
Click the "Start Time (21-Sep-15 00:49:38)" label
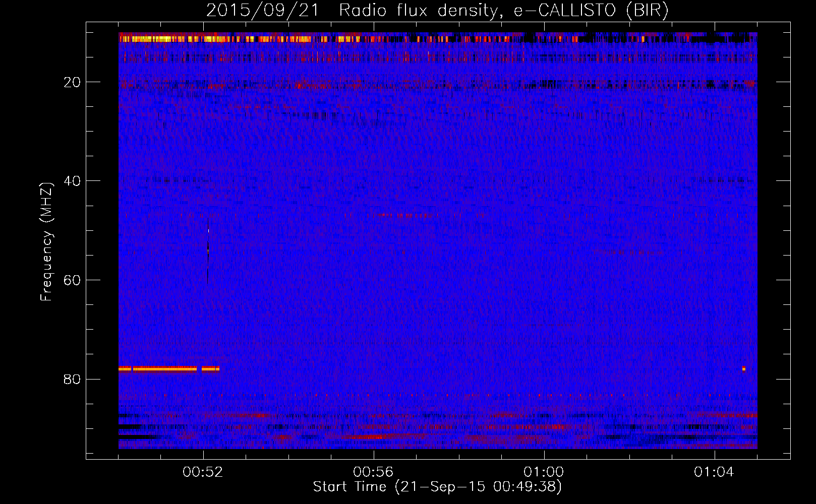pos(437,487)
